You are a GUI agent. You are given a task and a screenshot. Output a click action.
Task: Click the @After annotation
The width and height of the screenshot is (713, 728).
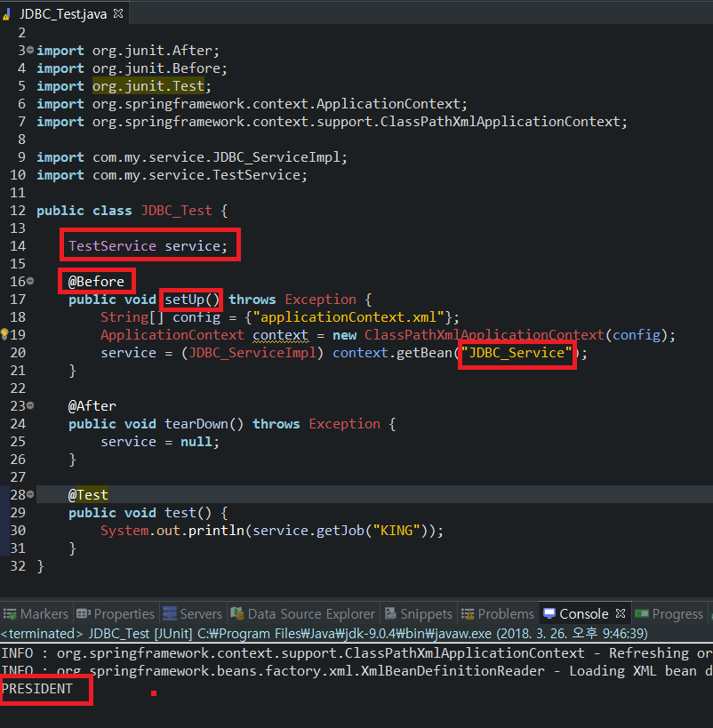[x=92, y=406]
